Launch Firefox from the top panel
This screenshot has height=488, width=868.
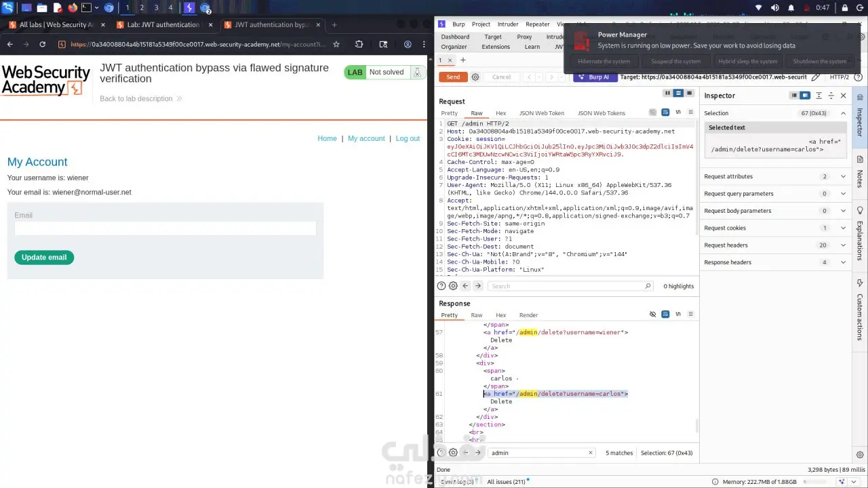point(73,8)
